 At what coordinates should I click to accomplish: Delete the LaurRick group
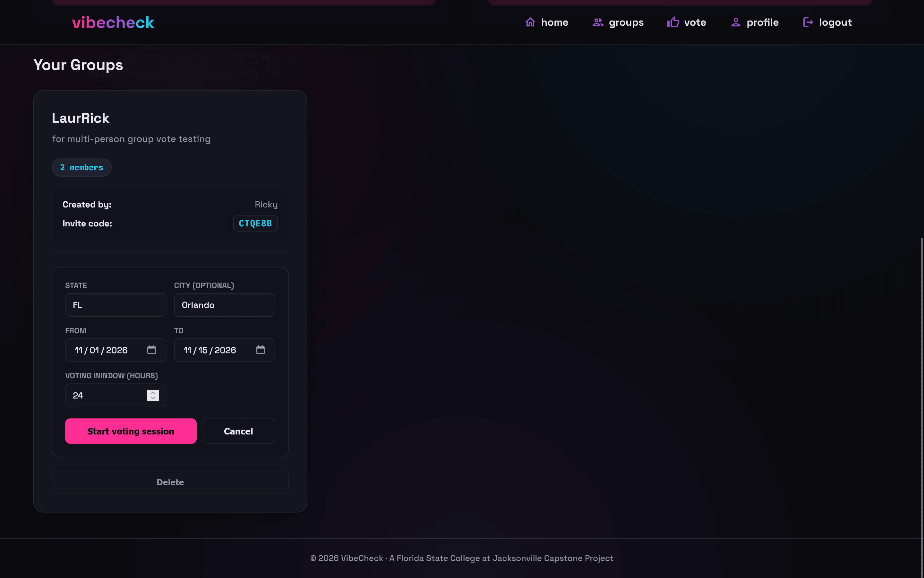point(170,482)
